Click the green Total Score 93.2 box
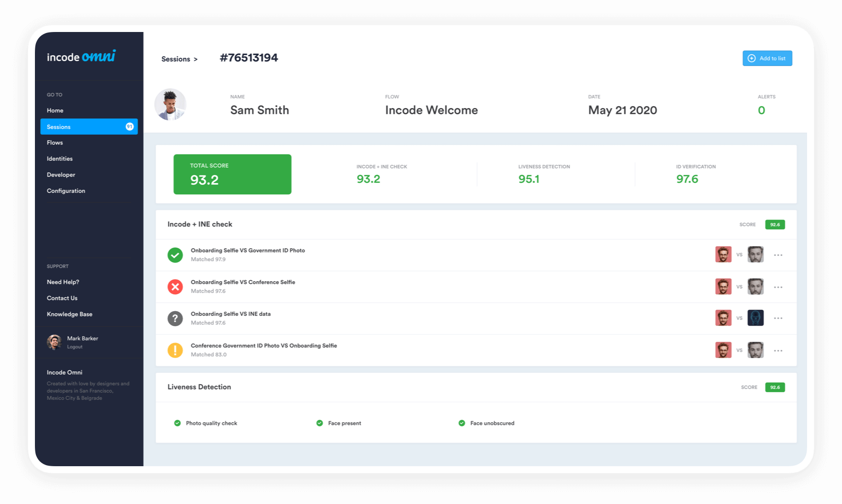This screenshot has height=504, width=842. [x=232, y=174]
